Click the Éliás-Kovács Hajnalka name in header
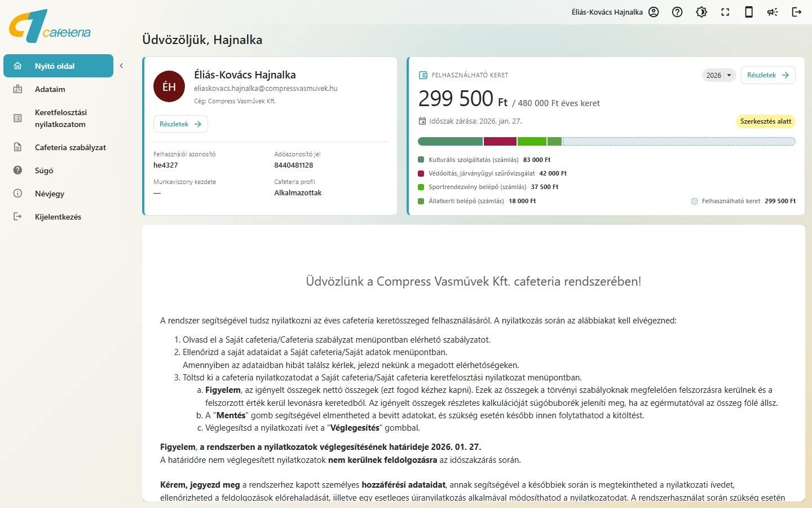 coord(607,12)
